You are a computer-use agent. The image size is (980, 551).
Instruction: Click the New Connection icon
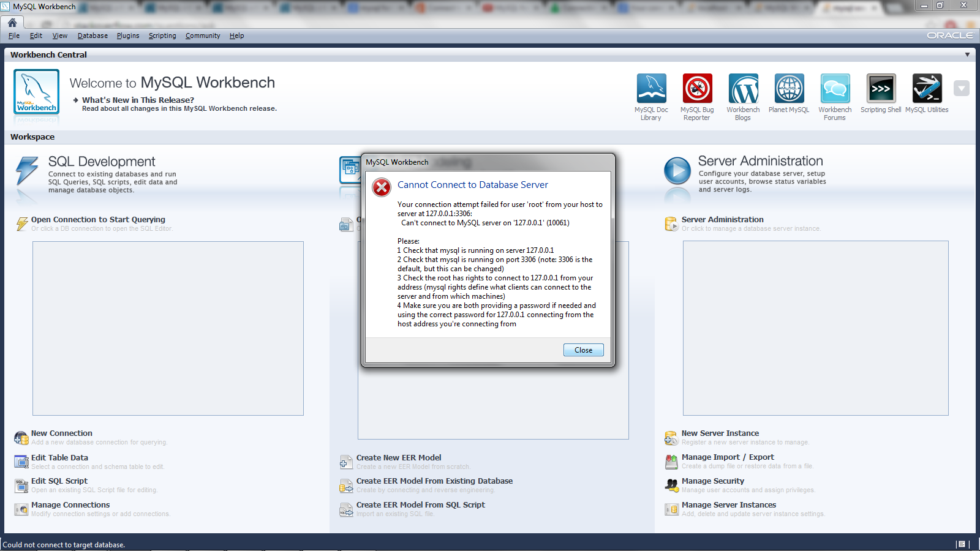(21, 438)
